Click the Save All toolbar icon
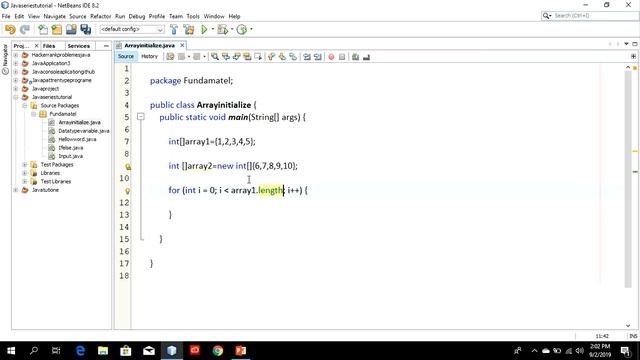 click(86, 29)
